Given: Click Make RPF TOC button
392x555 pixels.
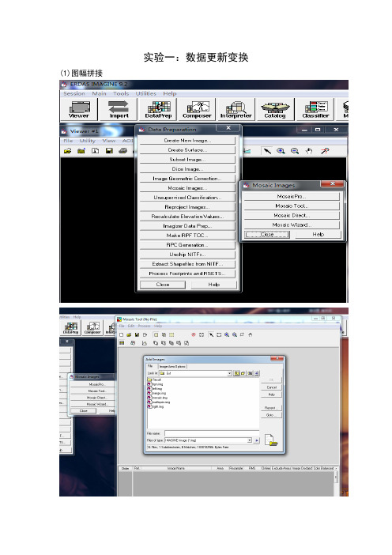Looking at the screenshot, I should (x=187, y=236).
